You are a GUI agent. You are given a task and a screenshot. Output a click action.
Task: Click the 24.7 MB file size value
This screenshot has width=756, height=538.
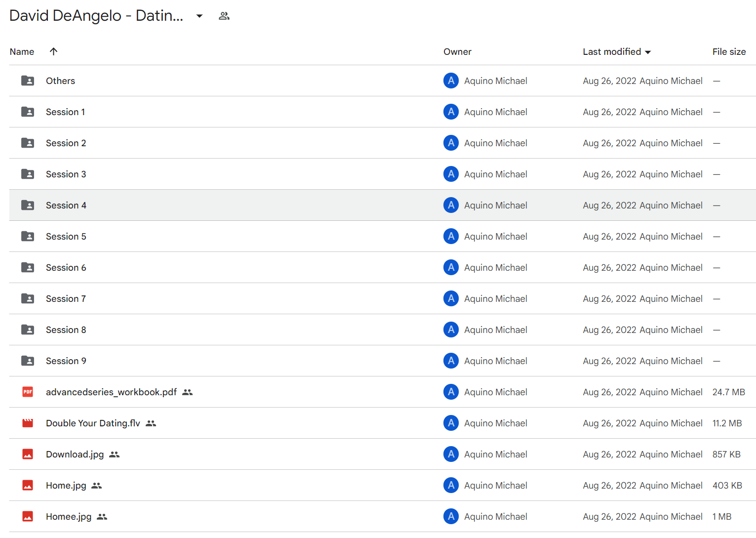coord(728,392)
